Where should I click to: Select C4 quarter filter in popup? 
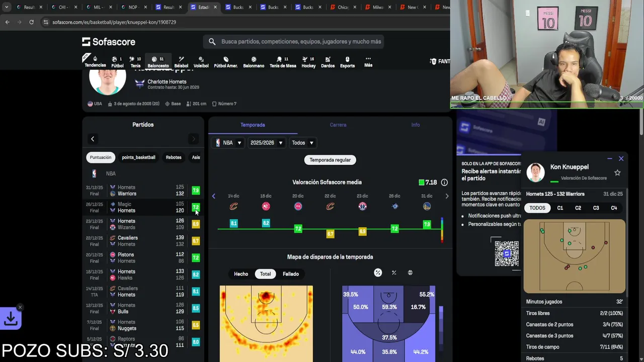614,208
